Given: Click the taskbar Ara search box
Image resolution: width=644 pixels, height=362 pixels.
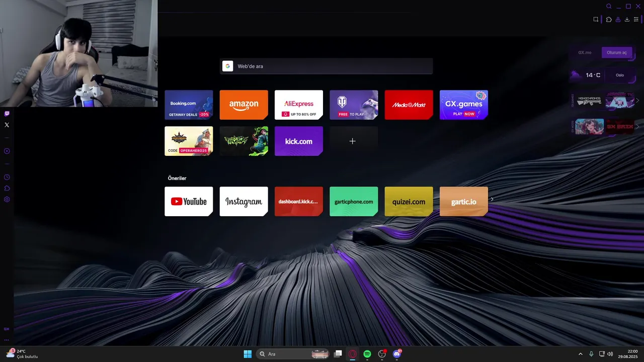Looking at the screenshot, I should click(293, 354).
